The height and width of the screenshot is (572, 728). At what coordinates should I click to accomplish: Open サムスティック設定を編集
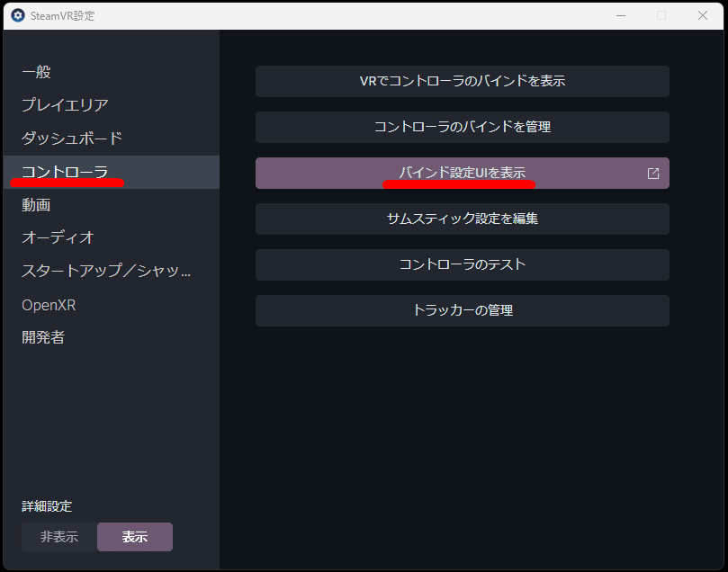[x=462, y=219]
